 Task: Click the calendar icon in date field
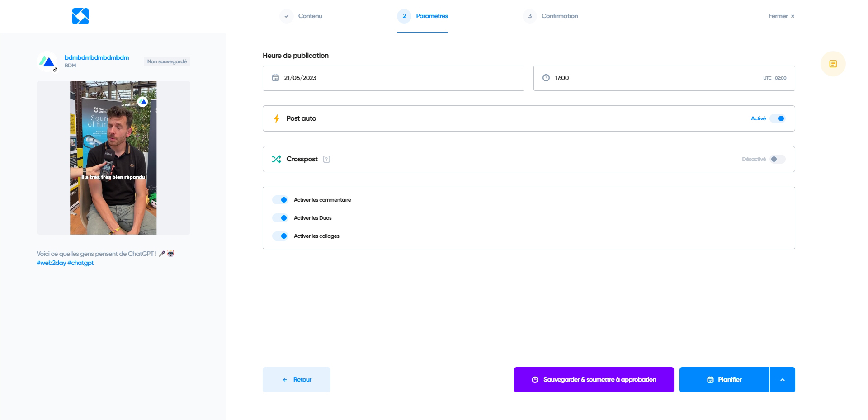[x=275, y=78]
